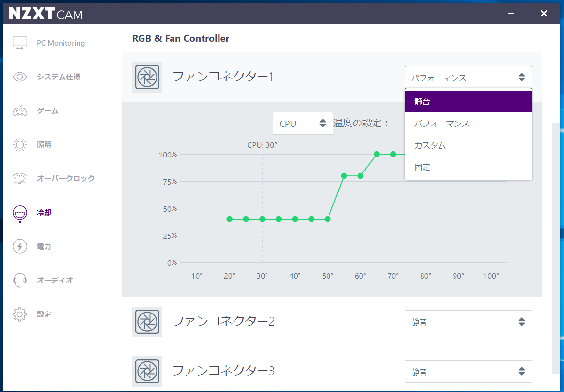This screenshot has width=564, height=392.
Task: Click the gamepad icon for ゲーム
Action: [20, 111]
